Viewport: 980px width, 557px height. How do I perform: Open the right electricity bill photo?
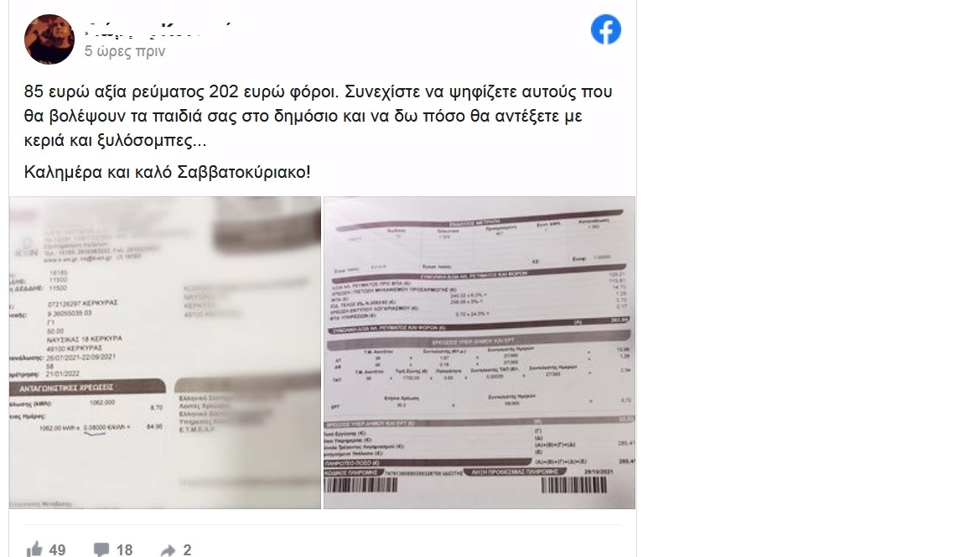click(x=480, y=352)
